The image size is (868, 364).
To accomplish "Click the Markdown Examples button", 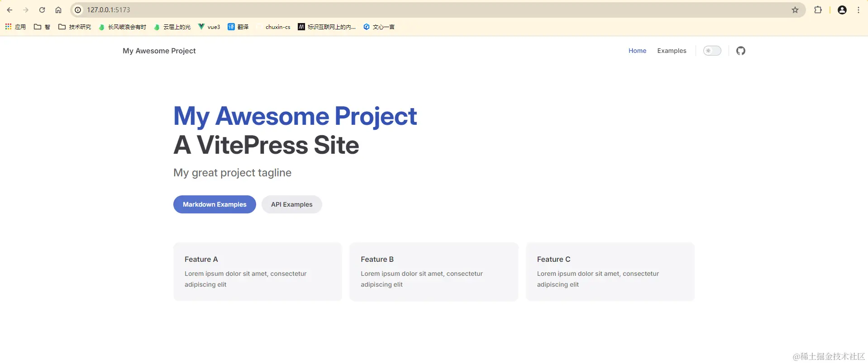I will pyautogui.click(x=215, y=204).
